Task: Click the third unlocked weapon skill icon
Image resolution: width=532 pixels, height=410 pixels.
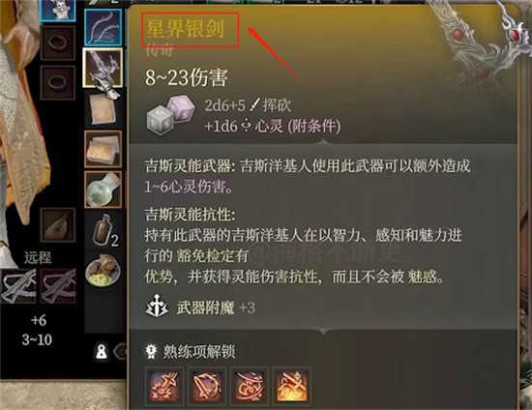Action: (x=249, y=386)
